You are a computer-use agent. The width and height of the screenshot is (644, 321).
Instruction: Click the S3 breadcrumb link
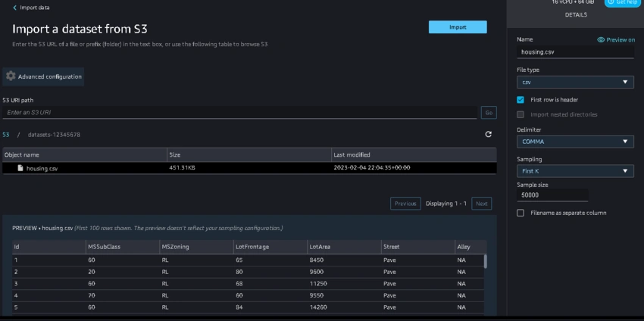click(6, 135)
